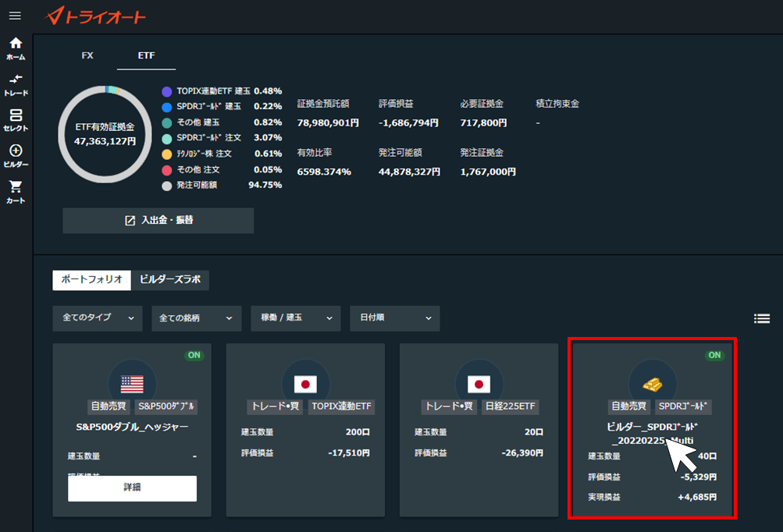Click the grey 発注可能額 legend dot
This screenshot has height=532, width=783.
(167, 186)
